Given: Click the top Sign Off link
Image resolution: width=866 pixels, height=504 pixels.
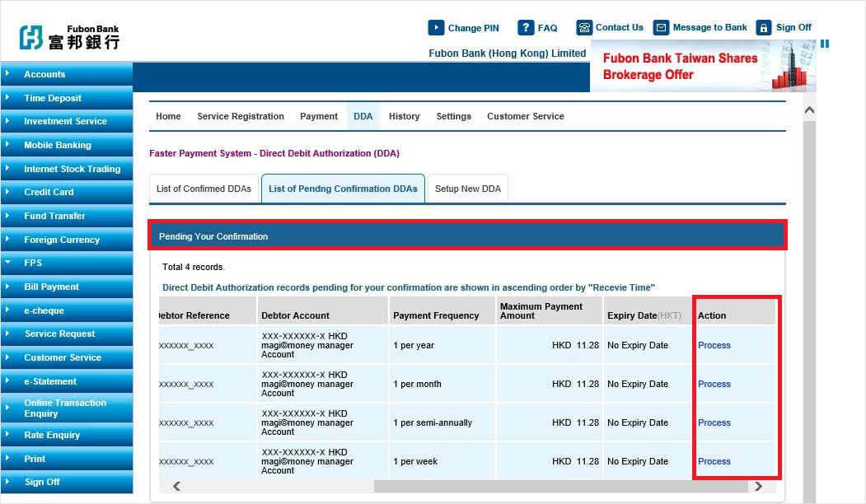Looking at the screenshot, I should [x=793, y=27].
